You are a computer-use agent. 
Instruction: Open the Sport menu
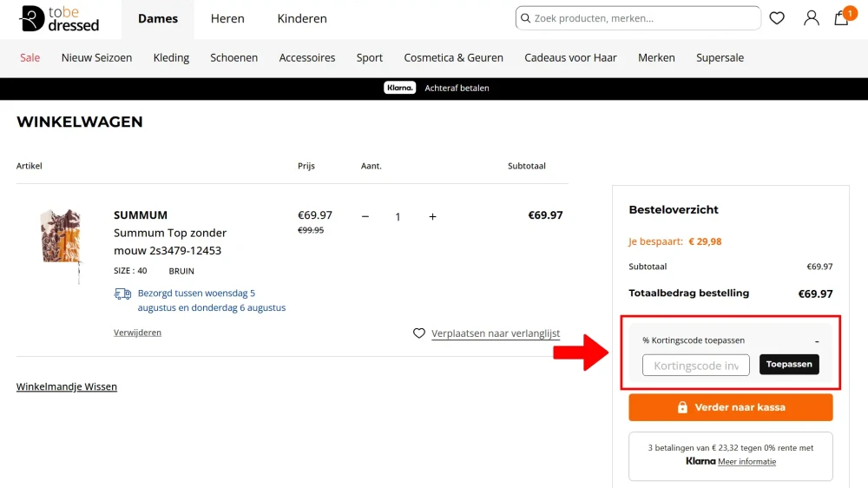tap(369, 57)
